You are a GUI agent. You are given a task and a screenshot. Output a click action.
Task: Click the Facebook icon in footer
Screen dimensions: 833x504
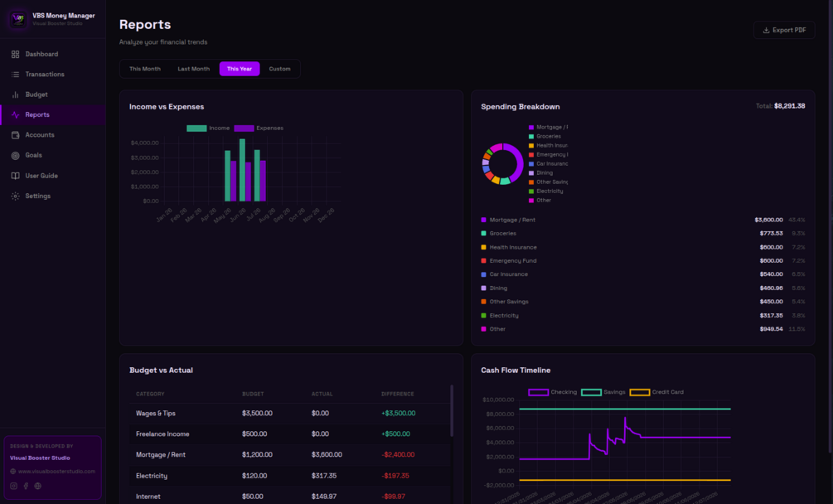[x=26, y=486]
